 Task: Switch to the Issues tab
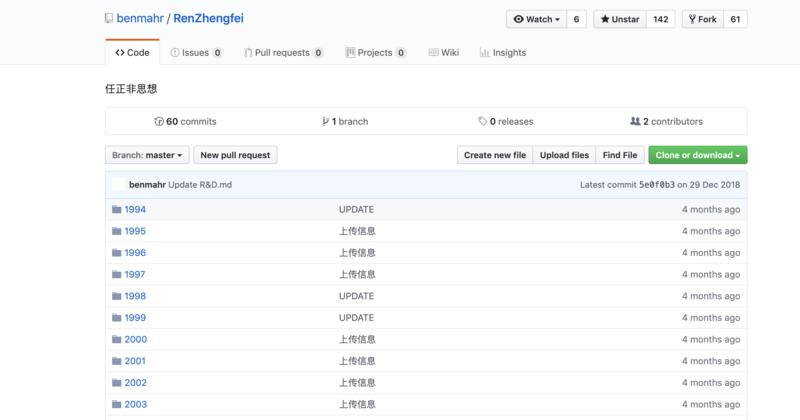[x=196, y=53]
